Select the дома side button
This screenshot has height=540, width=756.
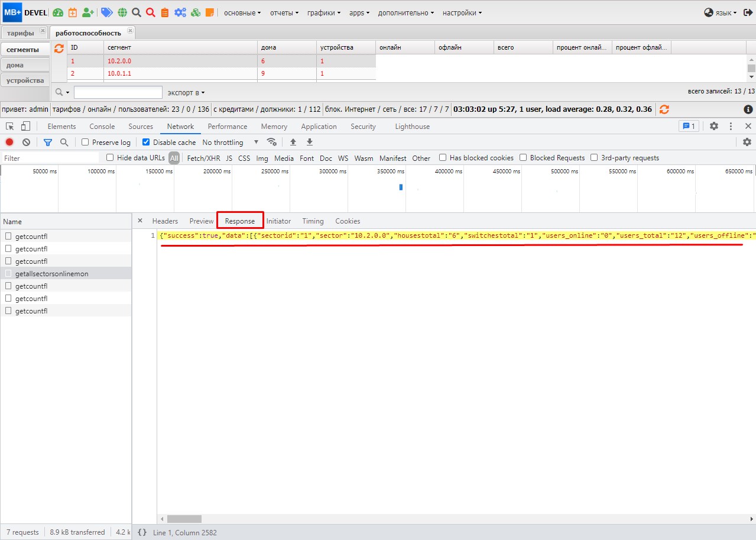[x=24, y=65]
